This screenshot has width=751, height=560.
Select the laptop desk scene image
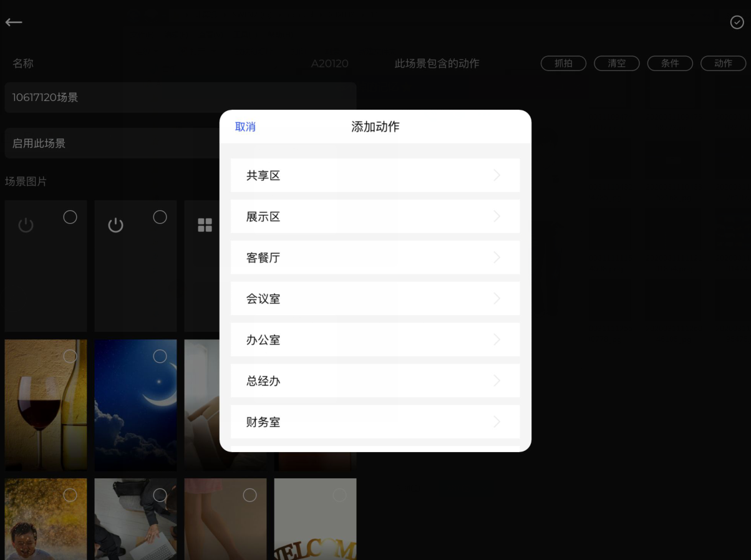pos(160,495)
